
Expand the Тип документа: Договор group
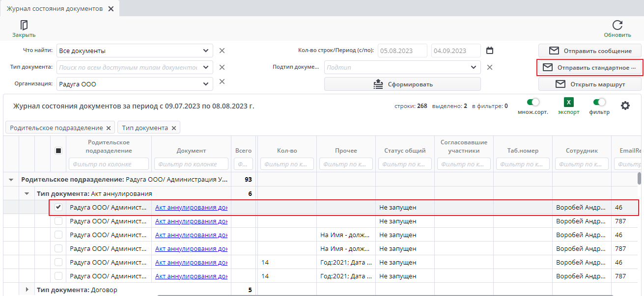tap(27, 290)
